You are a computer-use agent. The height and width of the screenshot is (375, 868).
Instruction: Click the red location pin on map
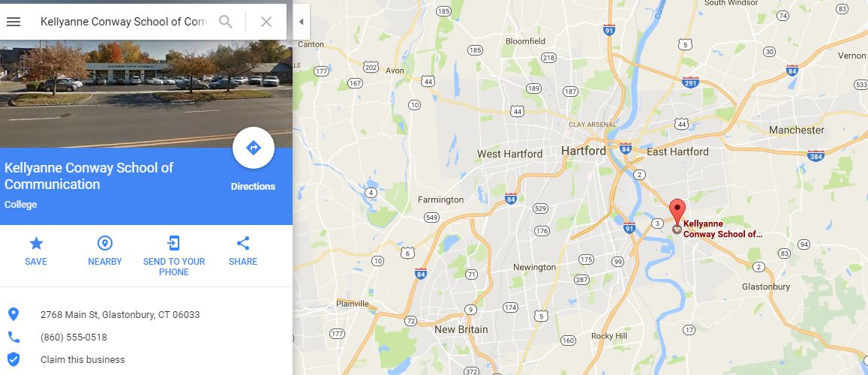pyautogui.click(x=677, y=212)
